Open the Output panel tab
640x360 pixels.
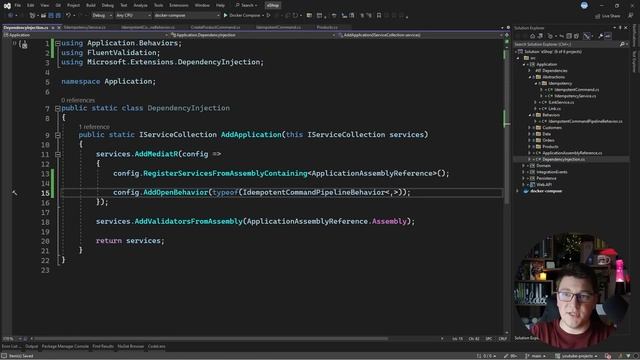(31, 347)
